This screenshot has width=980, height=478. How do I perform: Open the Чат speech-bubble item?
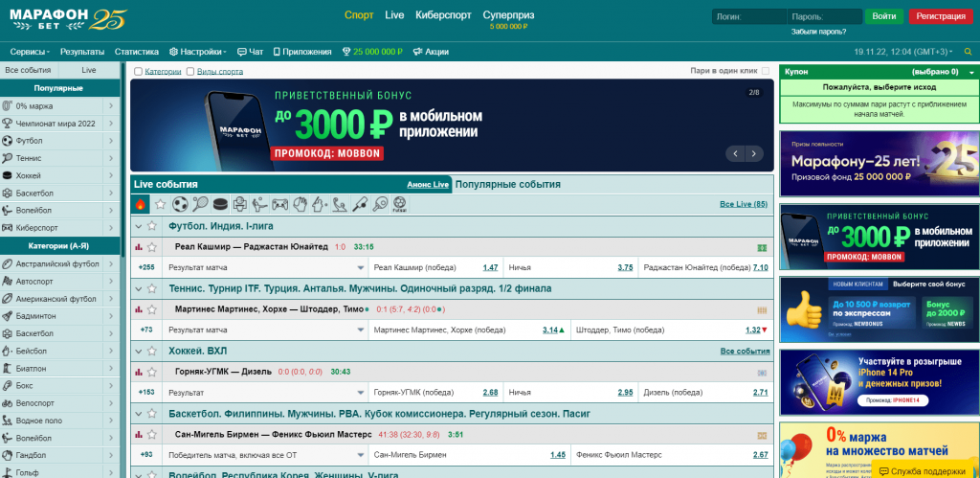251,52
